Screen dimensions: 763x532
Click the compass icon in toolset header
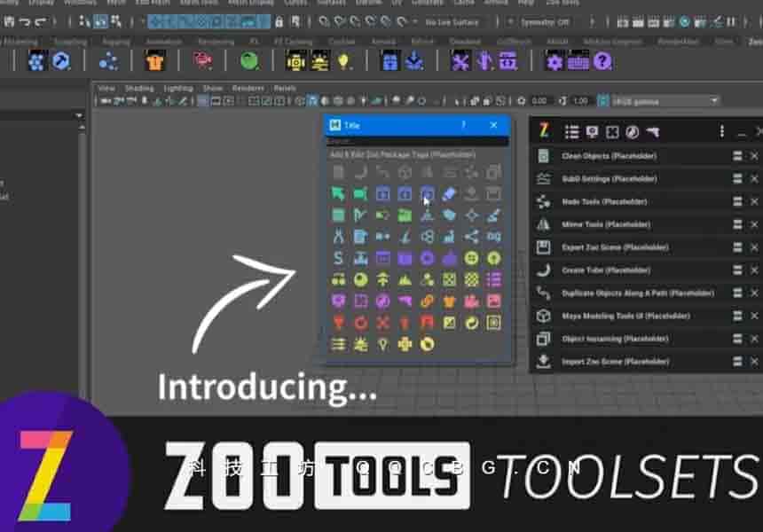(x=632, y=132)
